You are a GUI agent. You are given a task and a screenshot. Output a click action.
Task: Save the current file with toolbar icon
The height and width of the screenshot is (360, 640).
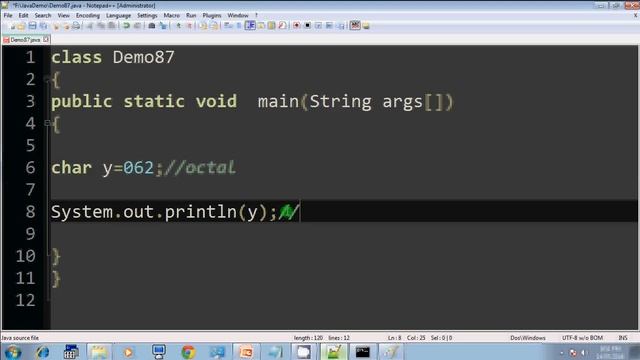point(32,26)
